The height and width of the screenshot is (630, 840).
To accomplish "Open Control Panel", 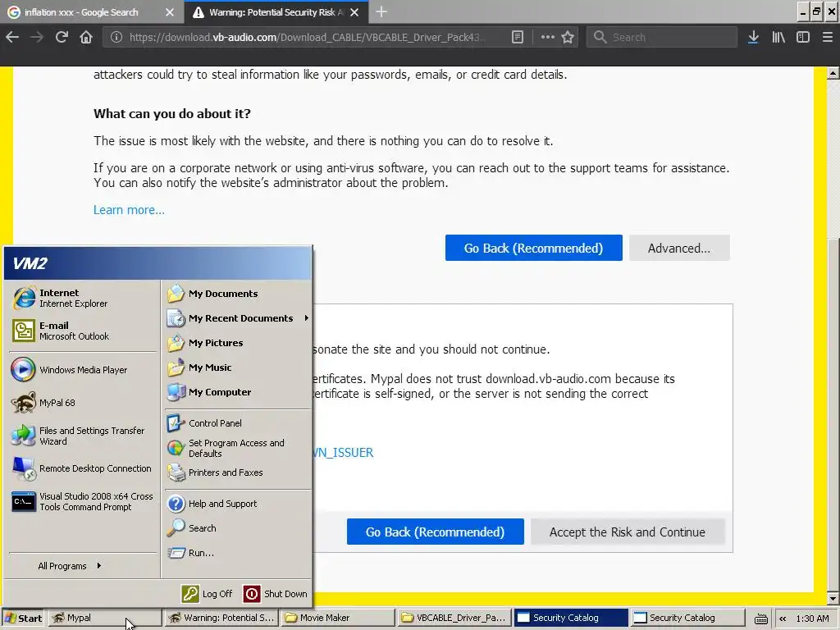I will (x=238, y=423).
